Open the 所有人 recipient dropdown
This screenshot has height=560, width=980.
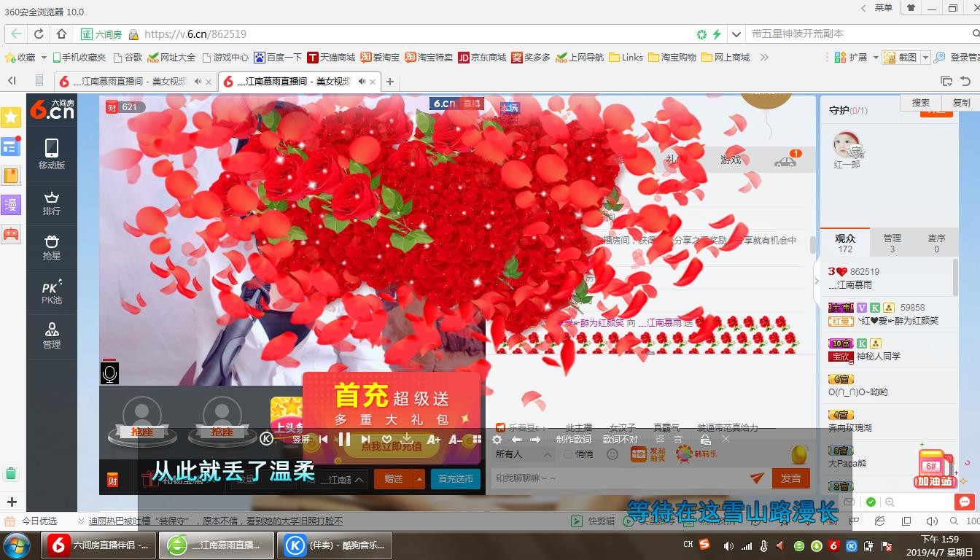(x=524, y=454)
